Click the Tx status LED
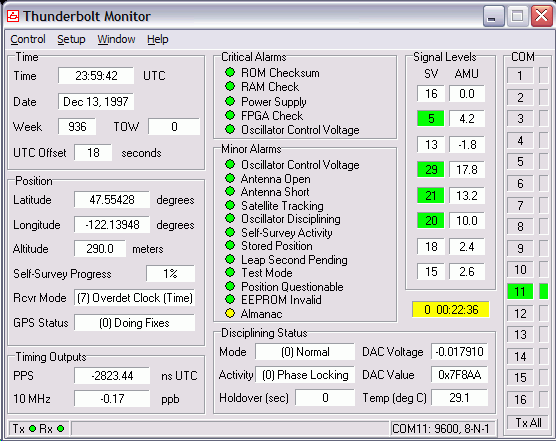 coord(32,429)
